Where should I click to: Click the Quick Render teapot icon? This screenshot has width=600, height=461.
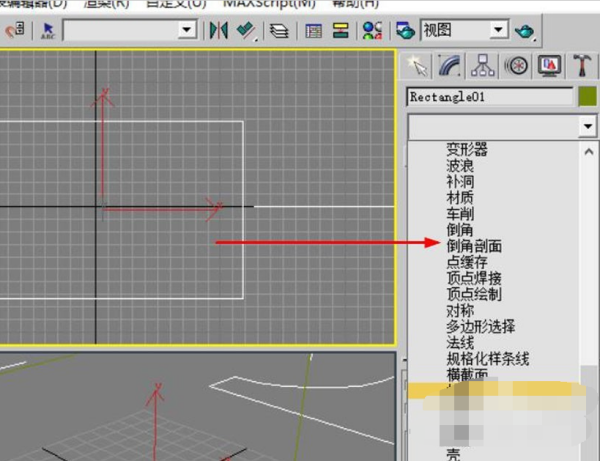(x=526, y=30)
